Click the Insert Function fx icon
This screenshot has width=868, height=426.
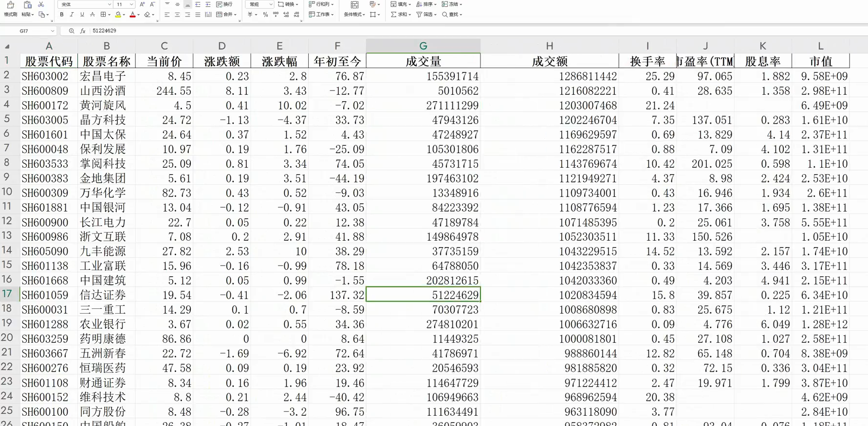[83, 31]
